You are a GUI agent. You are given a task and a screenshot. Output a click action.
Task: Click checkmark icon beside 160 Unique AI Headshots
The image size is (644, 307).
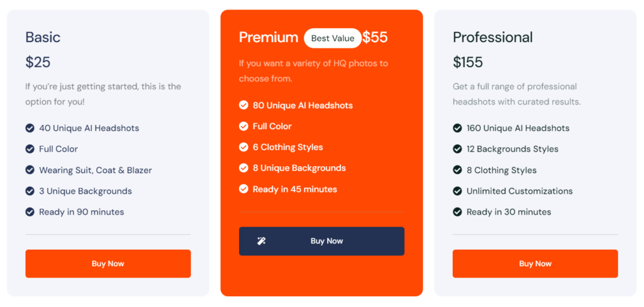pyautogui.click(x=457, y=128)
